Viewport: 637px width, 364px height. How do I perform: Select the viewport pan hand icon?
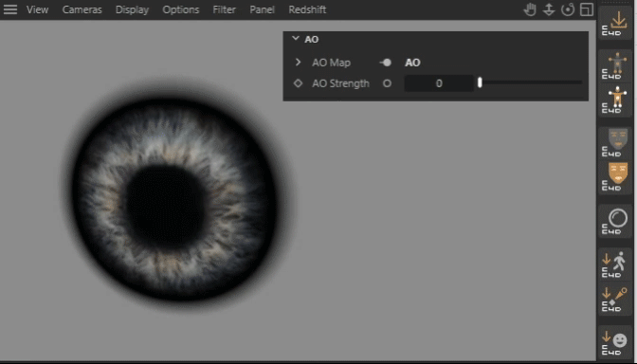[530, 9]
